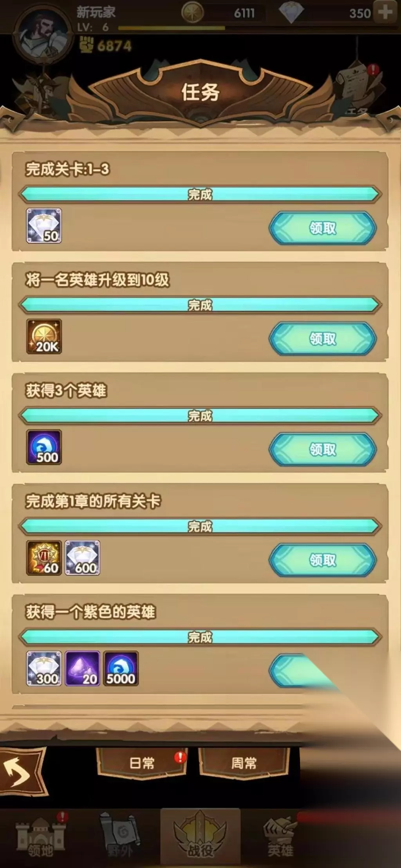The width and height of the screenshot is (401, 868).
Task: Switch to the 日常 daily tab
Action: click(x=142, y=763)
